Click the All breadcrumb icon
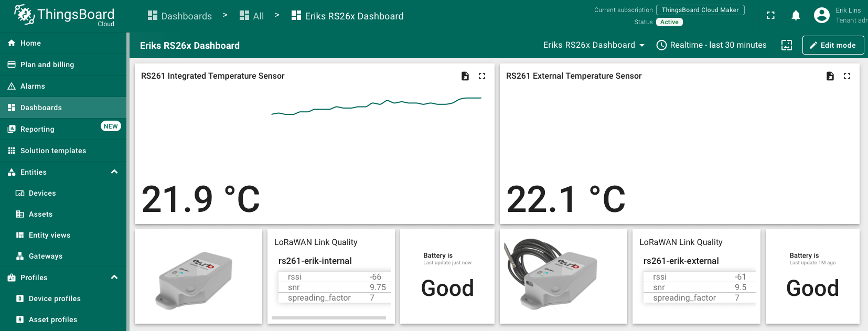Image resolution: width=868 pixels, height=331 pixels. coord(244,16)
